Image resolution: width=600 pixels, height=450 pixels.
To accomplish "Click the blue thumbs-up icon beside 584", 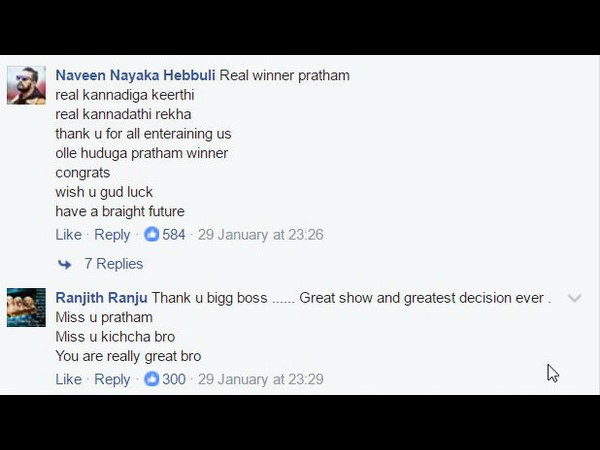I will pyautogui.click(x=152, y=234).
